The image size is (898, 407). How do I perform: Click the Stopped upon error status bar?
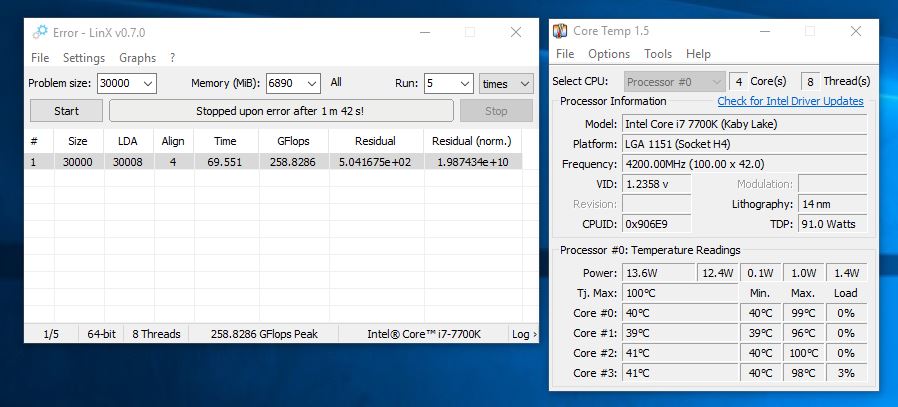pos(281,111)
